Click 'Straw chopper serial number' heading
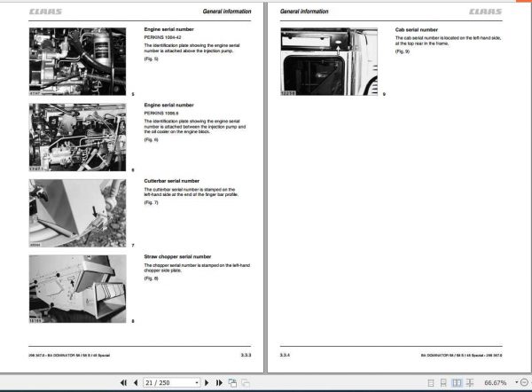 177,257
